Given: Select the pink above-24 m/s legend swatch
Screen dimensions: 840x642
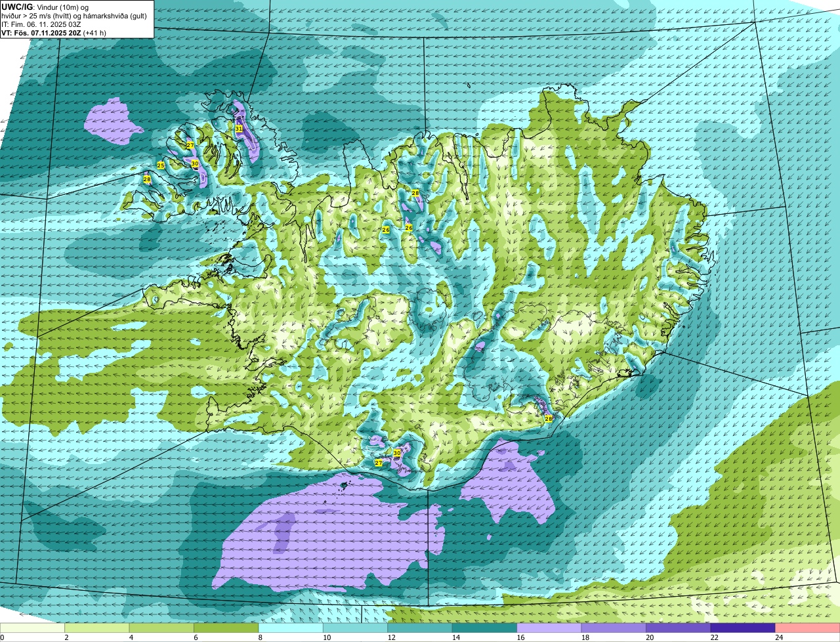Looking at the screenshot, I should coord(807,628).
